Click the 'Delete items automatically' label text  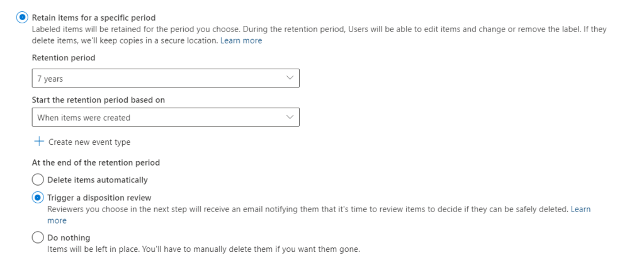coord(98,180)
